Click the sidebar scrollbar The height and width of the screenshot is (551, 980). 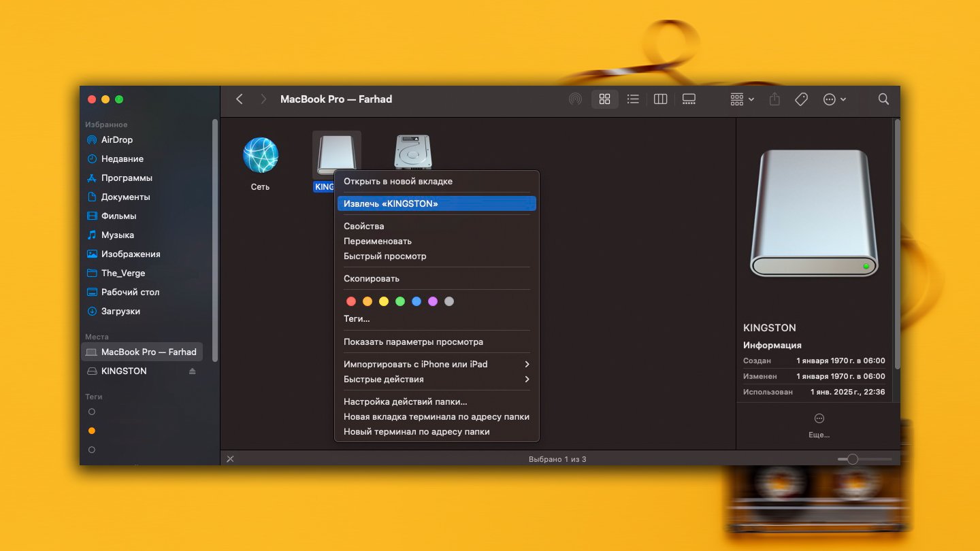click(215, 240)
